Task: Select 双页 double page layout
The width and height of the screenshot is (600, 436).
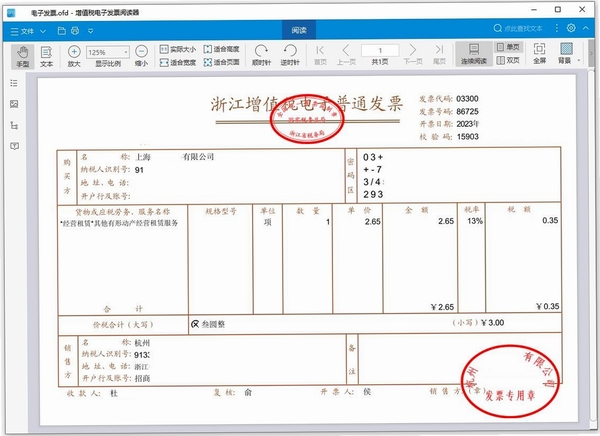Action: [x=509, y=60]
